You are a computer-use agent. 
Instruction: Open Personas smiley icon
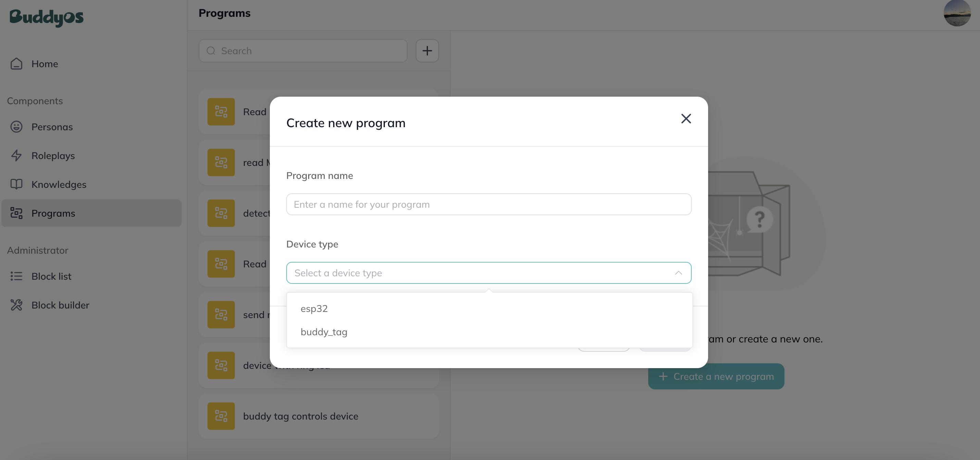click(x=16, y=127)
